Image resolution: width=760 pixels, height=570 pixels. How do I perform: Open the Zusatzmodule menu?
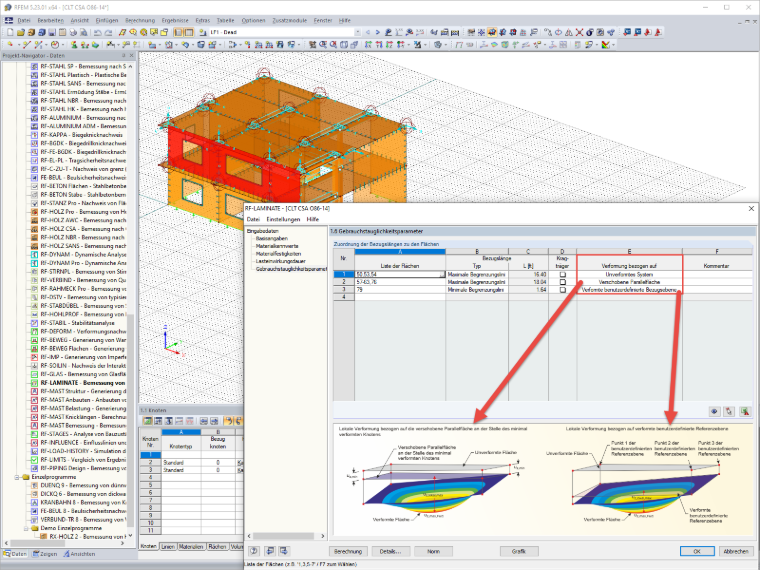tap(289, 20)
